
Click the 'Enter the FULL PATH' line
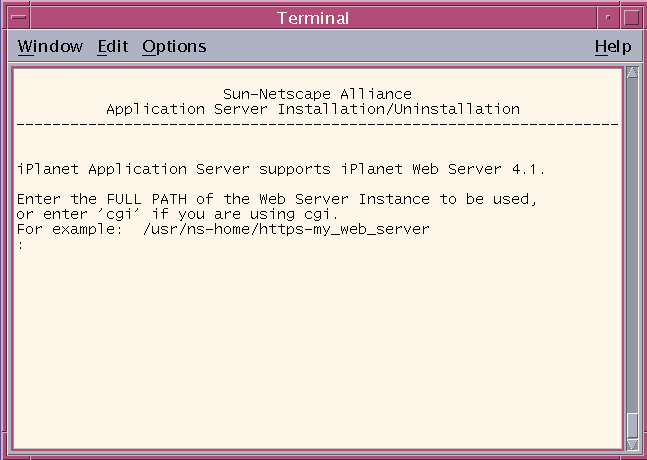(277, 199)
